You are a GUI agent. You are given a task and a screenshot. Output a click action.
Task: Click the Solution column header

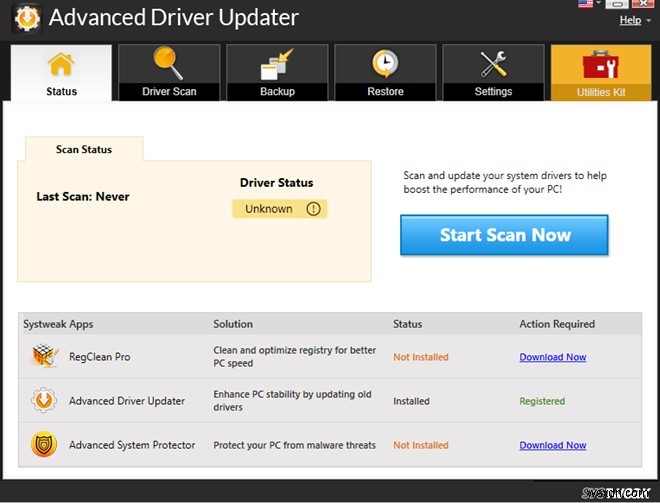click(x=233, y=324)
